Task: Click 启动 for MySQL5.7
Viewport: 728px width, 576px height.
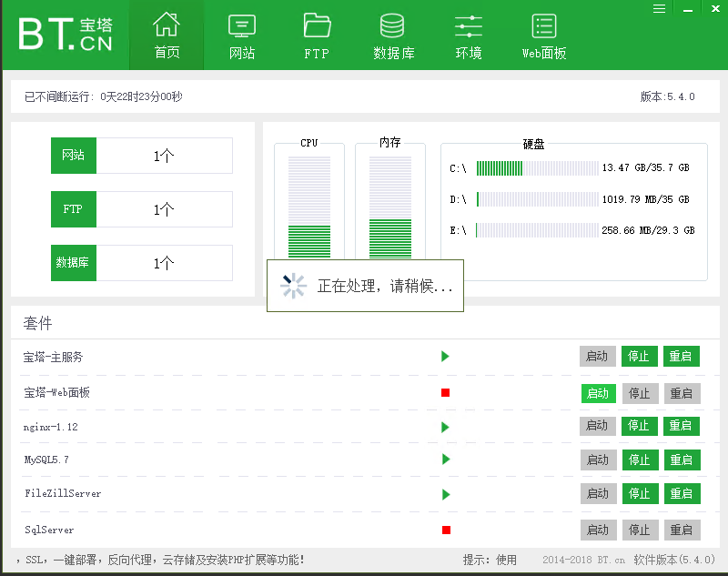Action: click(599, 460)
